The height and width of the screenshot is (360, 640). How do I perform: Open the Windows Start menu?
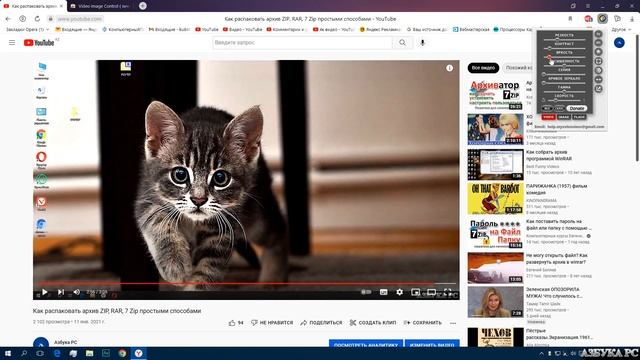click(7, 353)
